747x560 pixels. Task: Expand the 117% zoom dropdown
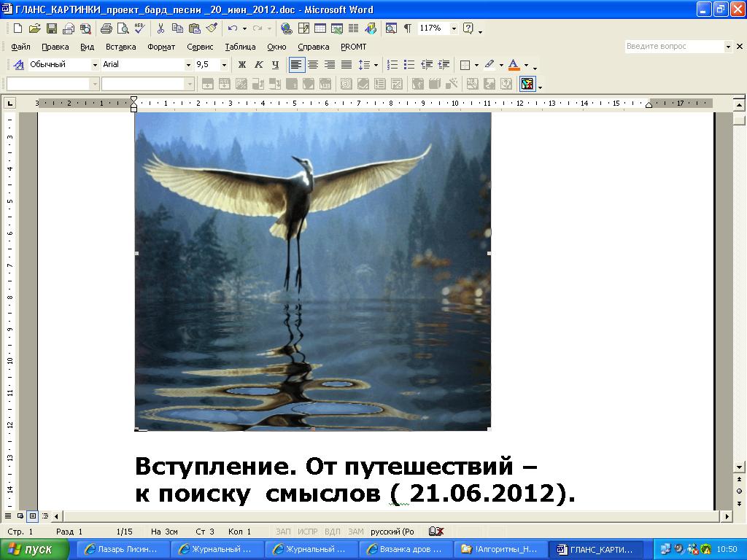[x=454, y=28]
